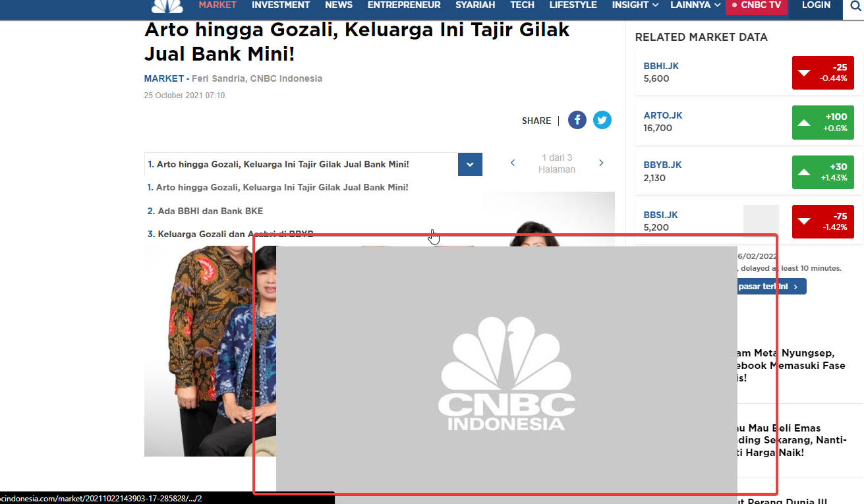Viewport: 864px width, 504px height.
Task: Click the LOGIN button
Action: click(815, 5)
